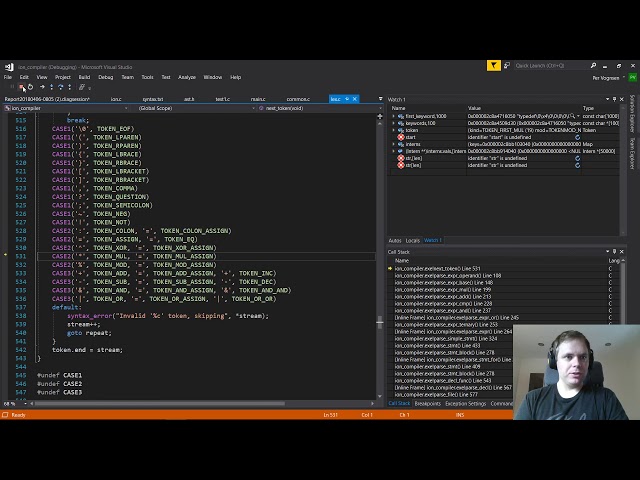Open the Solution Explorer side tab
The height and width of the screenshot is (480, 640).
click(632, 114)
